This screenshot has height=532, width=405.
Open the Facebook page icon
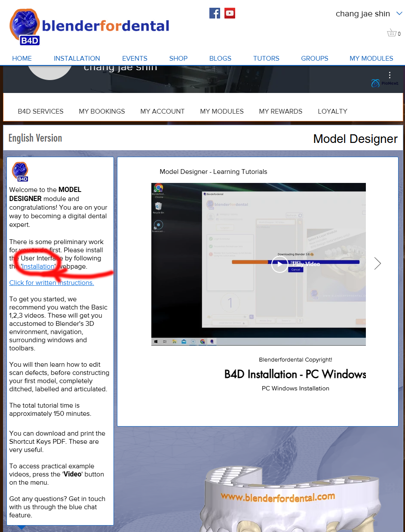pos(215,13)
